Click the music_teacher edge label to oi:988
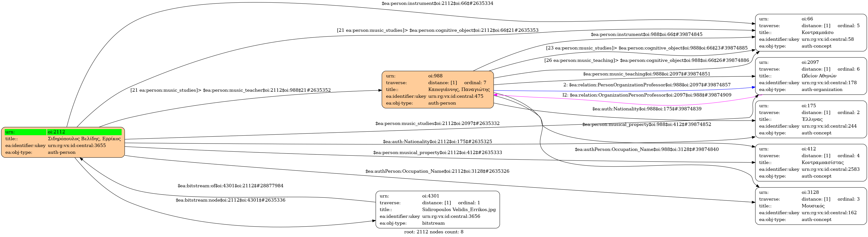 click(x=231, y=90)
